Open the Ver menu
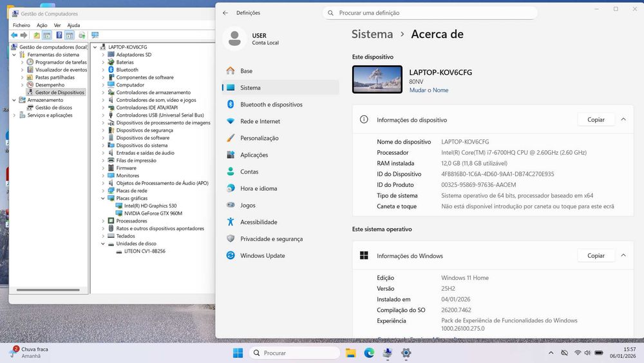Screen dimensions: 644x363 pyautogui.click(x=57, y=25)
